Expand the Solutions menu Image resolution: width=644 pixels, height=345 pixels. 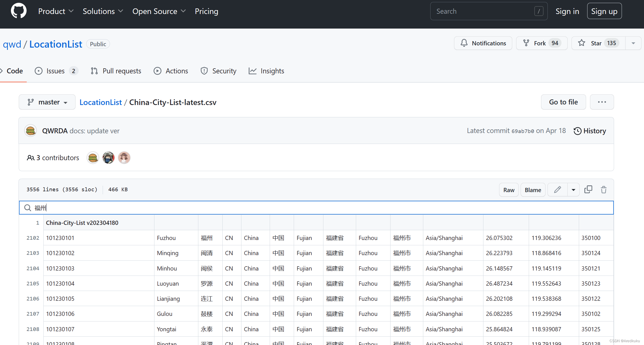[103, 11]
